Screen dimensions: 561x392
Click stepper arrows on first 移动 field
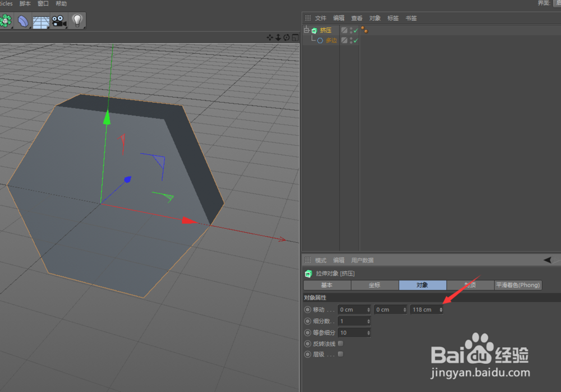pyautogui.click(x=369, y=310)
